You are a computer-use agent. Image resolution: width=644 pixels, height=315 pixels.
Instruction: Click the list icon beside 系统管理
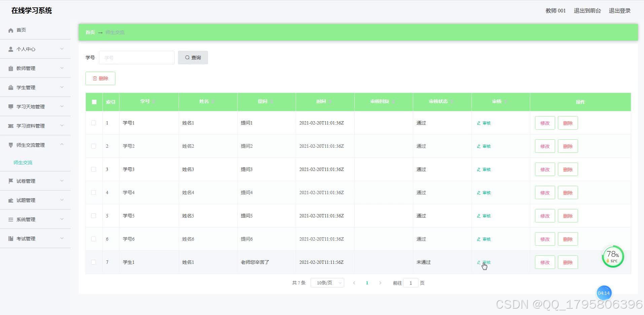pyautogui.click(x=11, y=219)
